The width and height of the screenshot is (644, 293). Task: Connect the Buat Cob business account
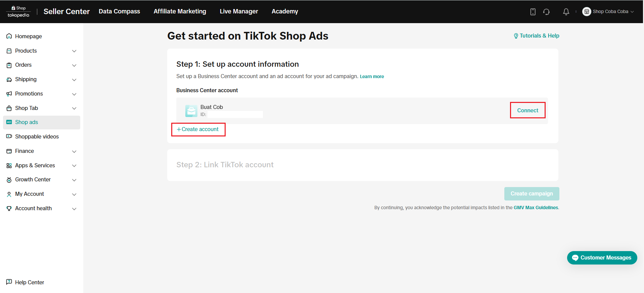pos(527,110)
